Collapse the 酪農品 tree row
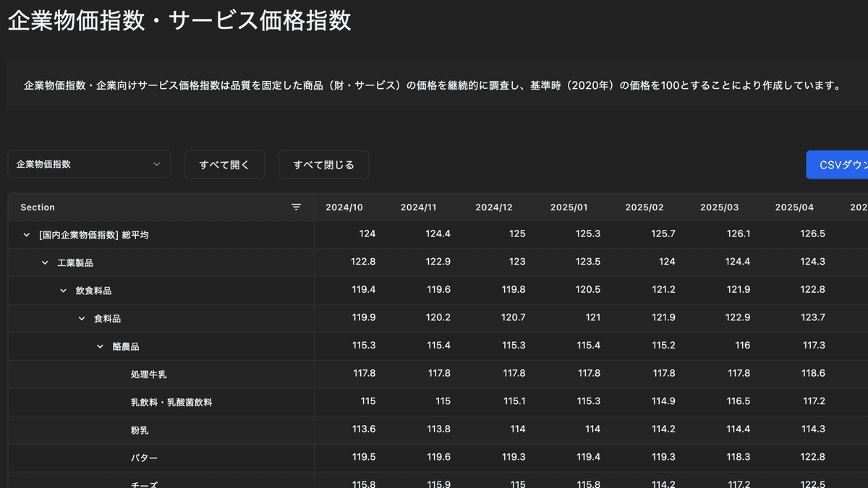The height and width of the screenshot is (488, 868). point(100,347)
